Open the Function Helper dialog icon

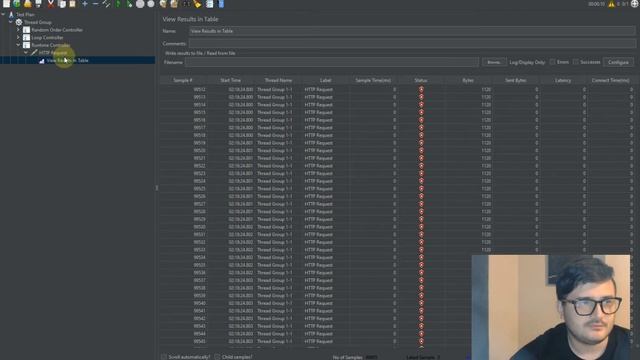coord(209,4)
